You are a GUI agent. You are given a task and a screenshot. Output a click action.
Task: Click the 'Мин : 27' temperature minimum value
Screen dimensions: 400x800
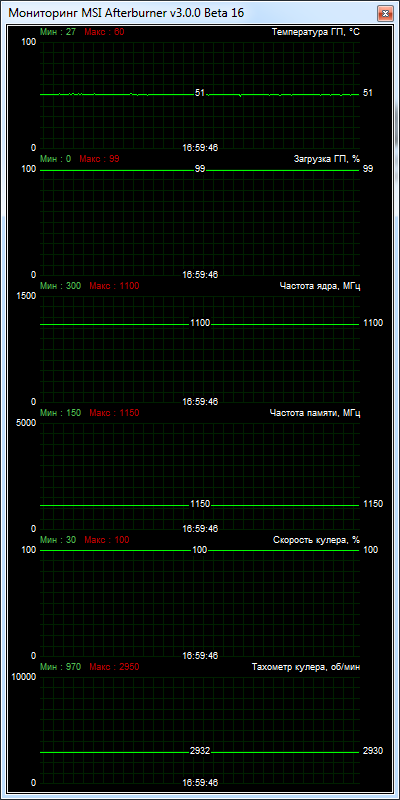(x=58, y=32)
